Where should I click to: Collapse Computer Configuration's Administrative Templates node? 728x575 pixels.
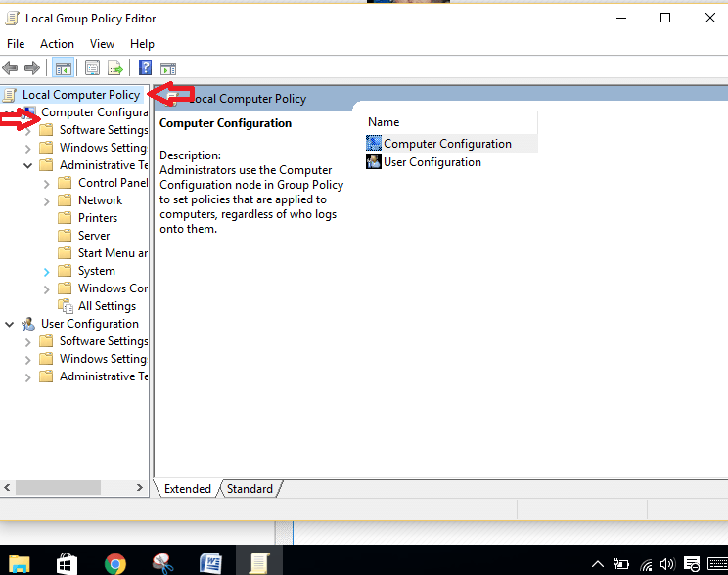pyautogui.click(x=27, y=165)
